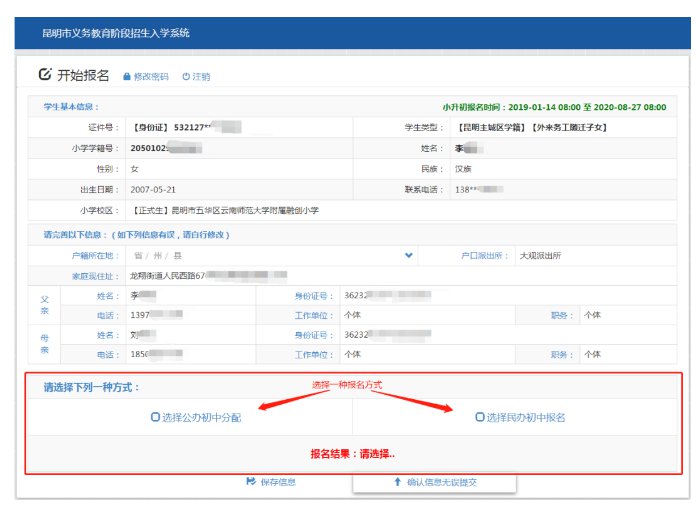Click the 确认信息无误提交 button
Viewport: 696px width, 509px height.
pos(434,482)
